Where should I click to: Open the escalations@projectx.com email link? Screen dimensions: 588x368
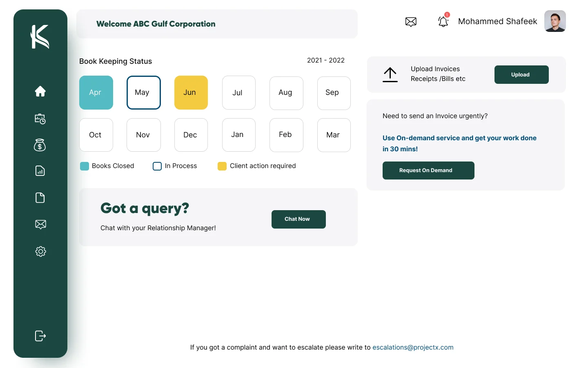coord(413,347)
